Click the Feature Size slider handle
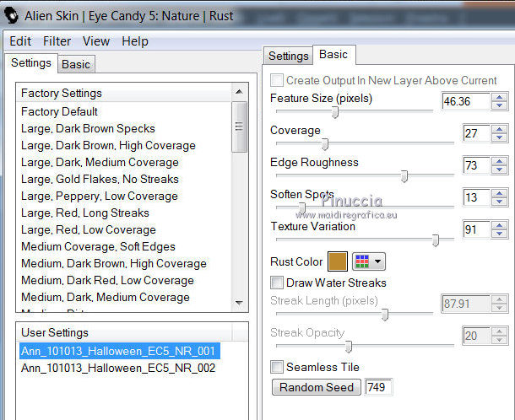 [334, 112]
